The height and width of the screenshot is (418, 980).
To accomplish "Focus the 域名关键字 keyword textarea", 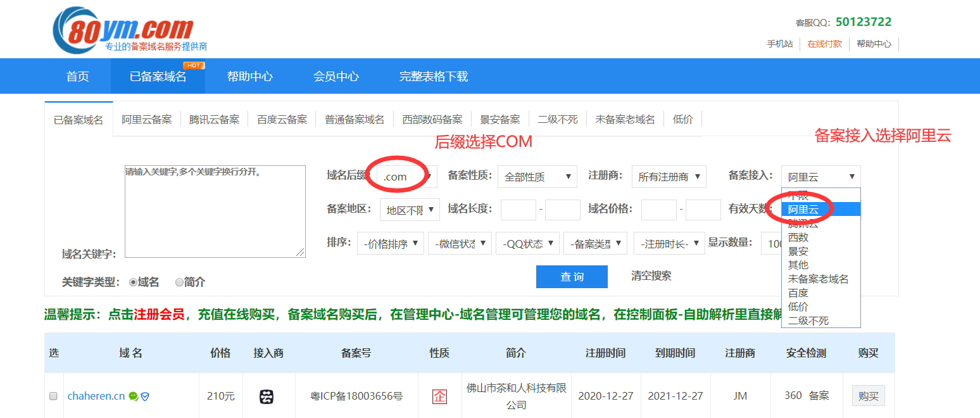I will [215, 212].
